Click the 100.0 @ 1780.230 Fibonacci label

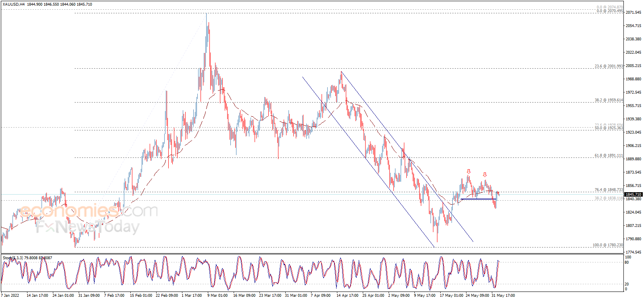pyautogui.click(x=607, y=245)
